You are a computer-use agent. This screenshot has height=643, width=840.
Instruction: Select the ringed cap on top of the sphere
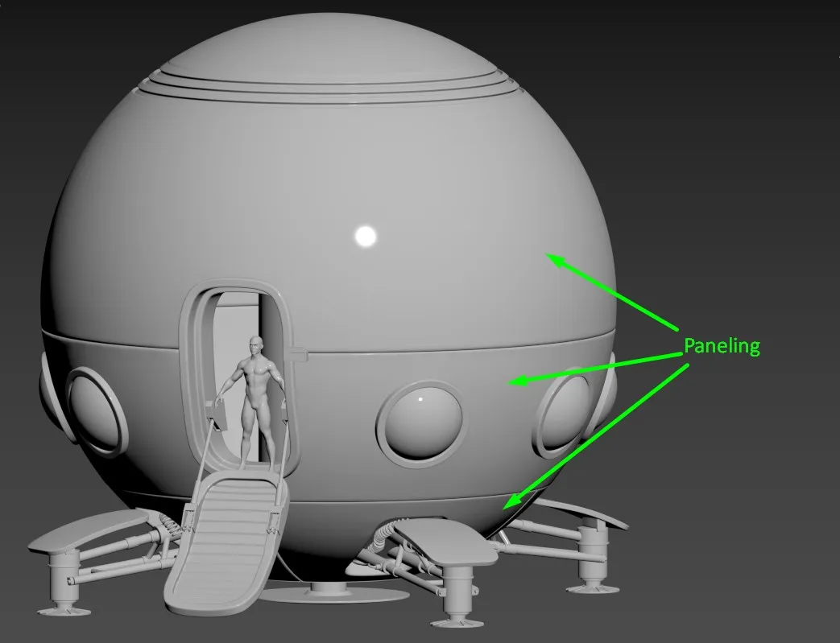(327, 60)
